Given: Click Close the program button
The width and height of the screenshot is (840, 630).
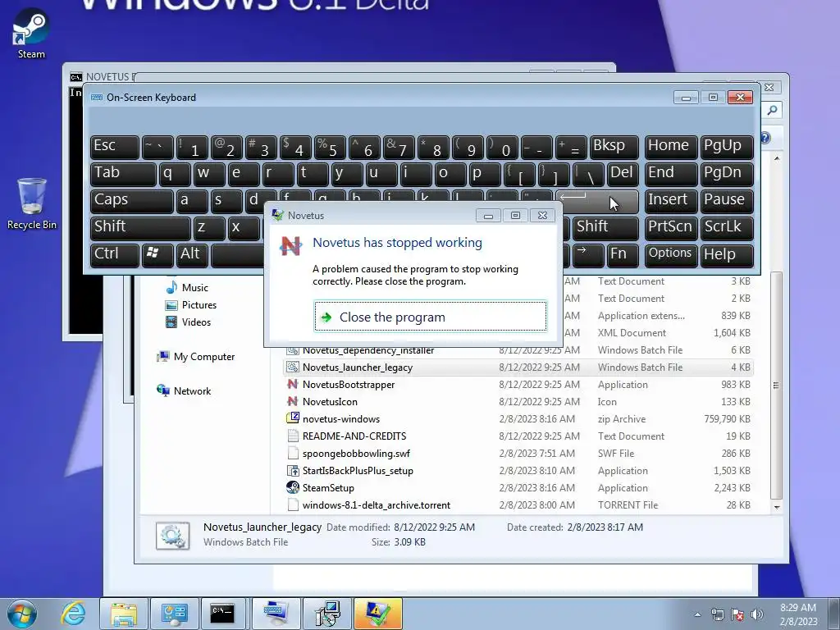Looking at the screenshot, I should 431,317.
